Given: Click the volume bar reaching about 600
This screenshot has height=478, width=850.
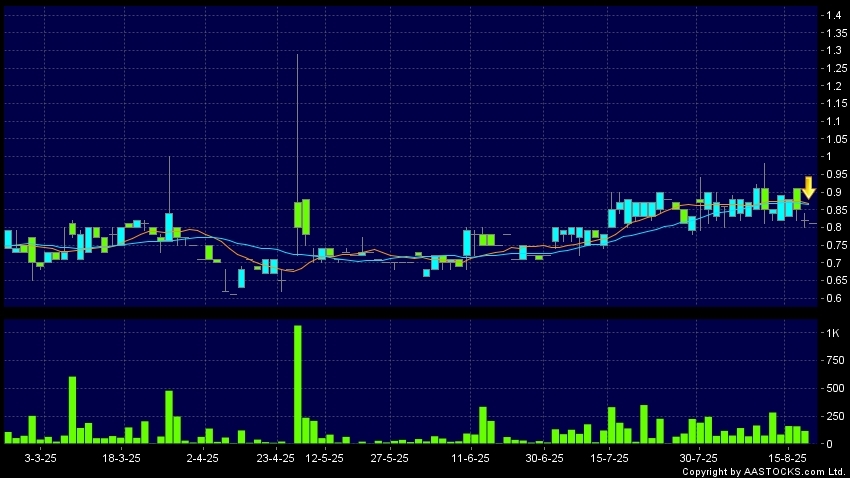Looking at the screenshot, I should click(x=72, y=410).
